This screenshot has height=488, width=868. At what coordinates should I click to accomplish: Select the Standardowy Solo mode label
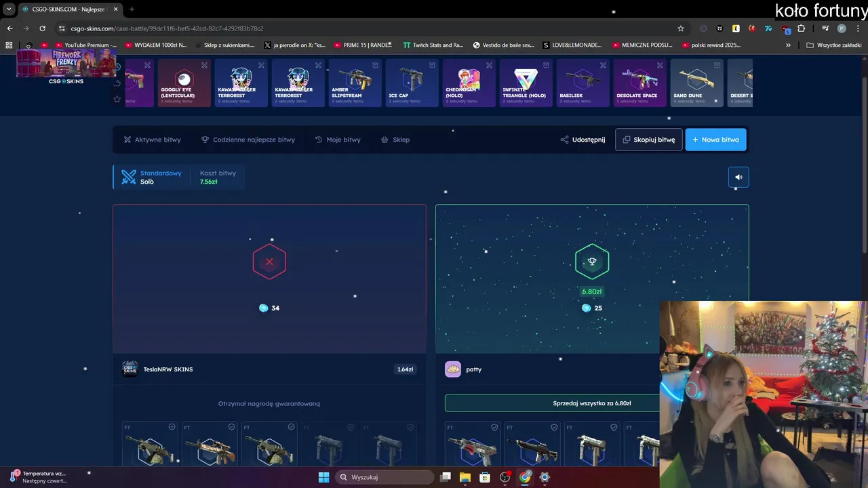pos(152,177)
